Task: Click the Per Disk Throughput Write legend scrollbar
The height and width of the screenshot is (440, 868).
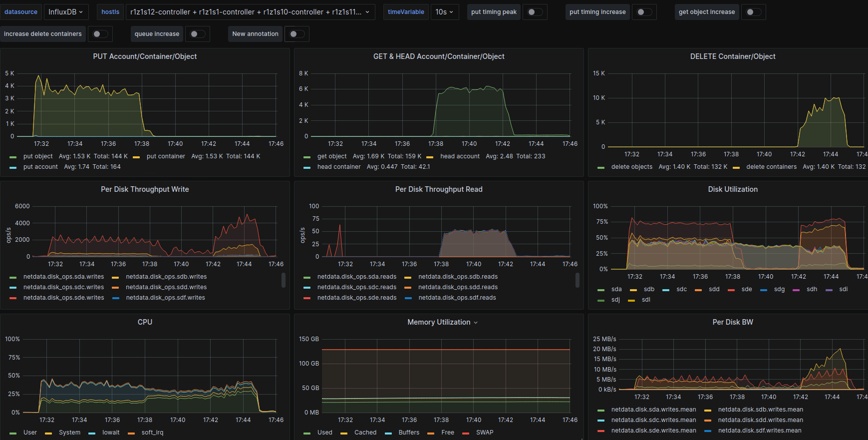Action: [x=284, y=280]
